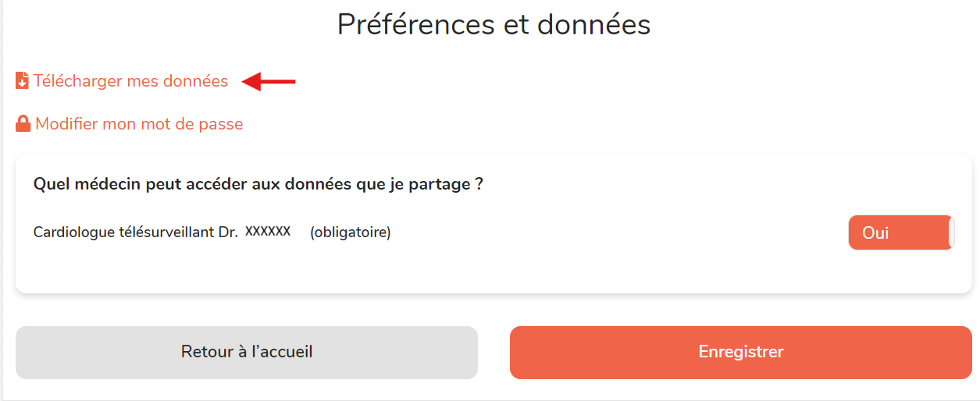The height and width of the screenshot is (401, 980).
Task: Click the Préférences et données page heading
Action: [x=494, y=24]
